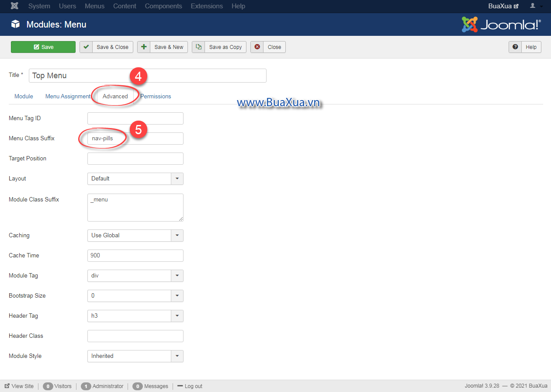Switch to the Menu Assignment tab
The height and width of the screenshot is (392, 551).
pos(68,96)
